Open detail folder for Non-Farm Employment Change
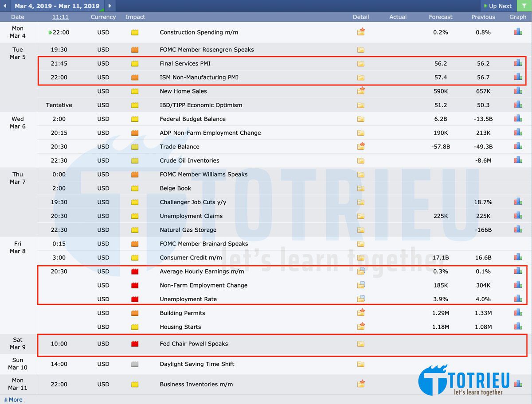Viewport: 532px width, 404px height. pos(361,285)
